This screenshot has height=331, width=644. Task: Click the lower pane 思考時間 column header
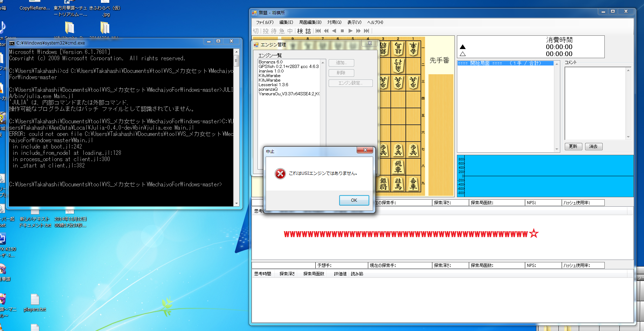pos(263,274)
